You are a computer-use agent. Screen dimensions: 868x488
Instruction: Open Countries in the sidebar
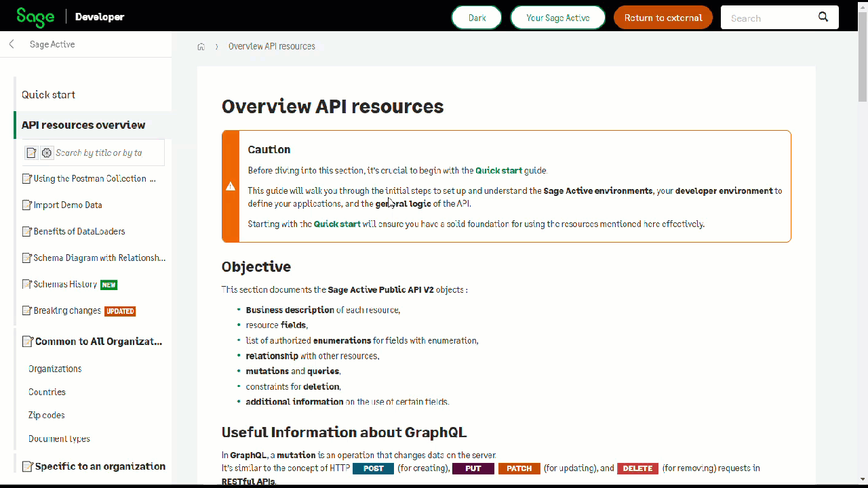point(47,392)
